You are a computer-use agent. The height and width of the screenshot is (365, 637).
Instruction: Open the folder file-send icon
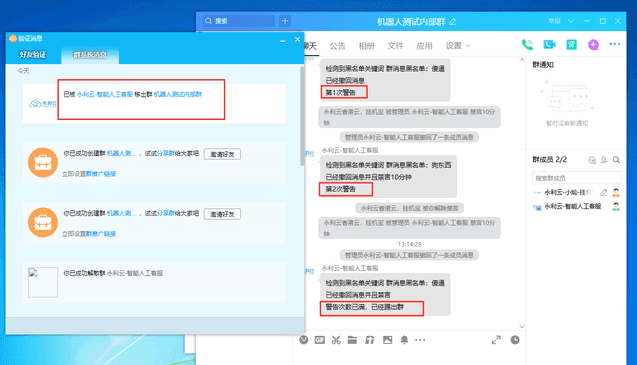[352, 340]
